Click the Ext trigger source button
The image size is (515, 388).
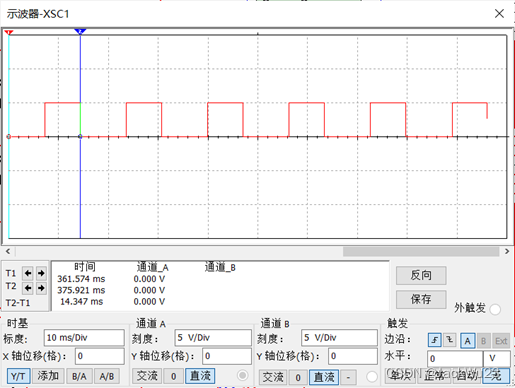pos(501,341)
